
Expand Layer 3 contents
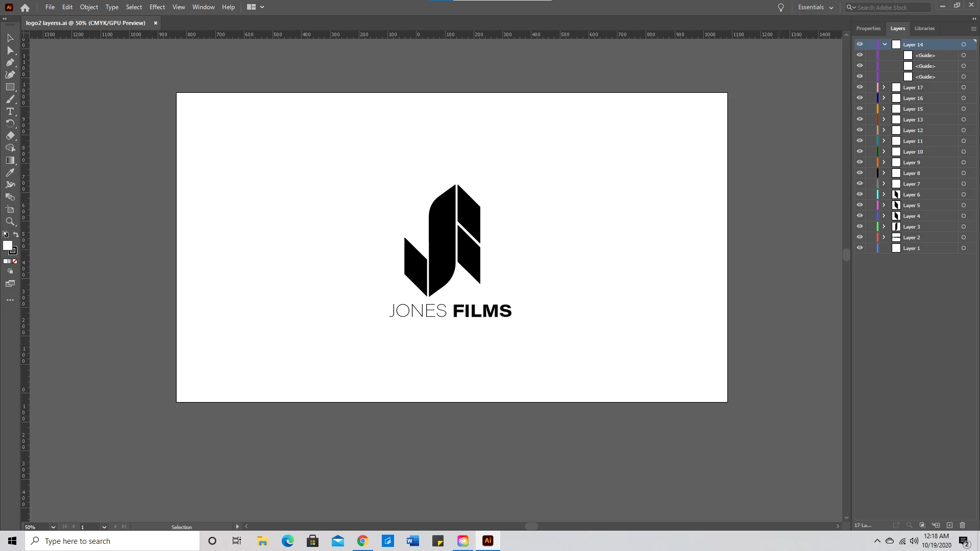click(884, 227)
